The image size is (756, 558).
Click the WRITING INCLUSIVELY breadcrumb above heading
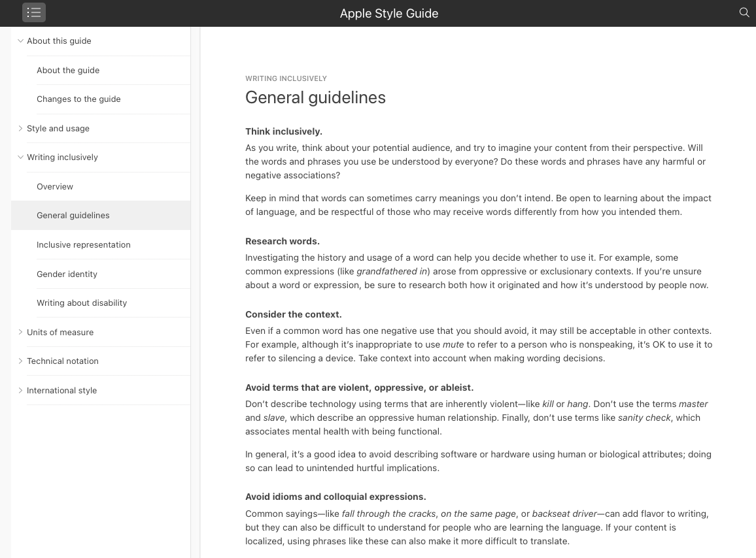click(286, 78)
